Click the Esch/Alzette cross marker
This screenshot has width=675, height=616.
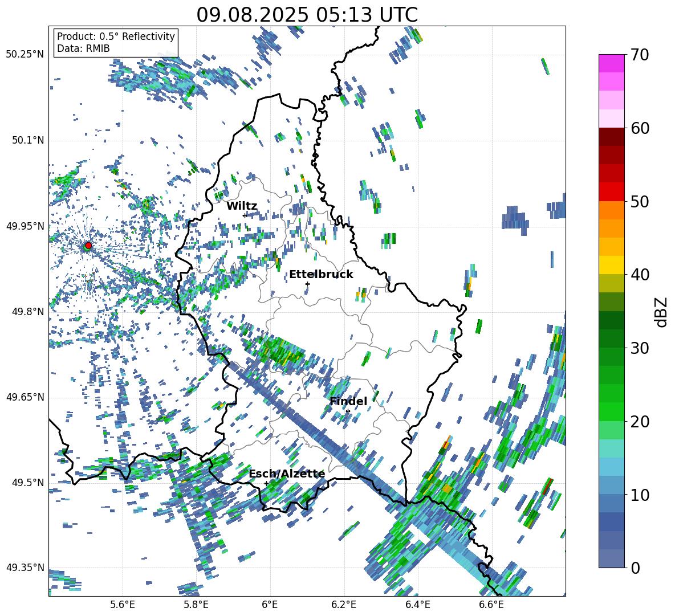[x=266, y=483]
